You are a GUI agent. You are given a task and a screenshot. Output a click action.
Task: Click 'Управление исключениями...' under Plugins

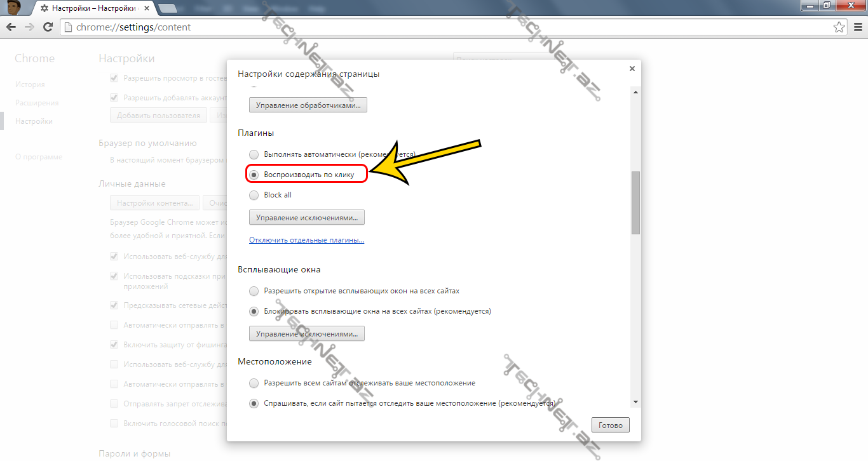click(306, 218)
